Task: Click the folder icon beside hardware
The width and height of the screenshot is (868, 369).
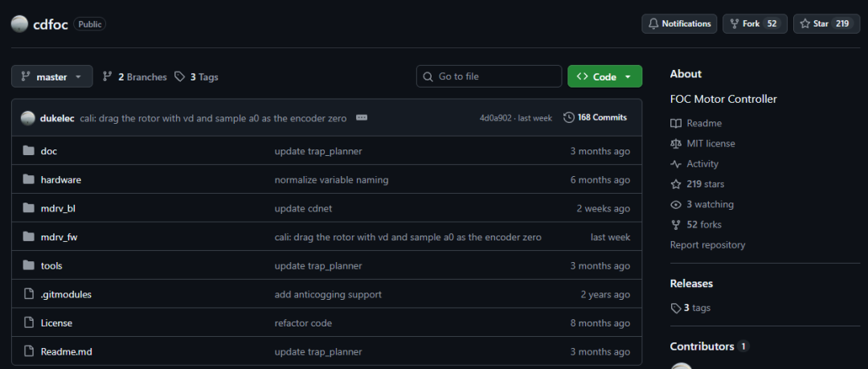Action: (x=29, y=179)
